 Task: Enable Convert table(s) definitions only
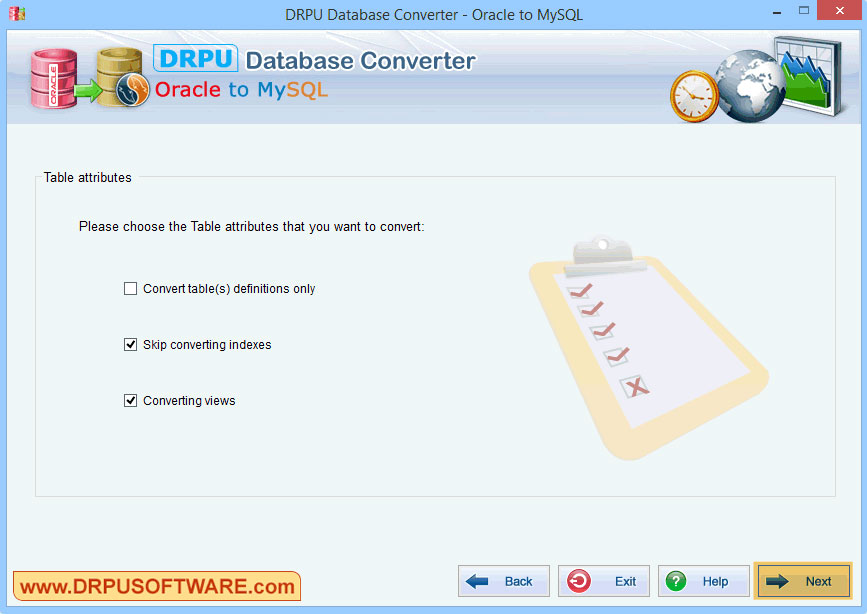[130, 288]
